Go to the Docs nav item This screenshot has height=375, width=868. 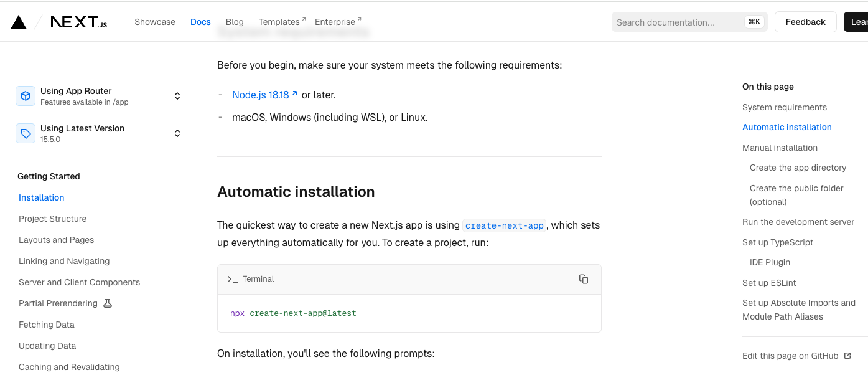point(200,22)
